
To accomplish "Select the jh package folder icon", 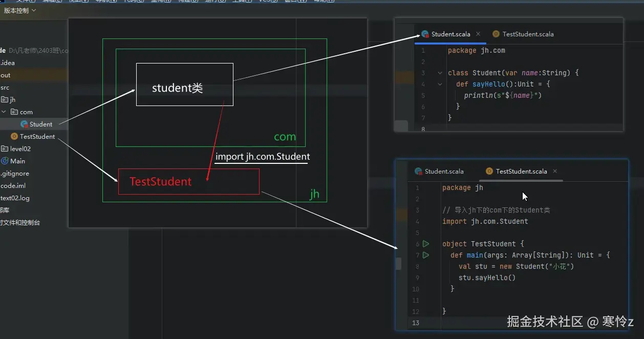I will click(5, 100).
